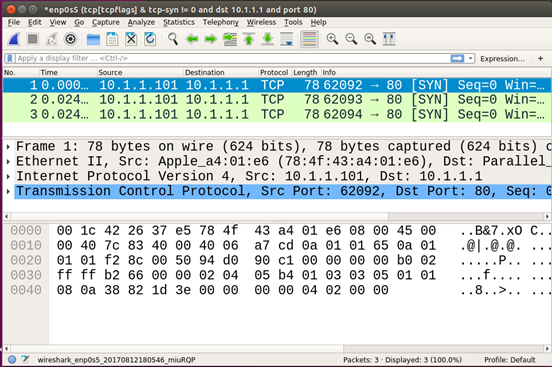Zoom out on packet text
Image resolution: width=552 pixels, height=367 pixels.
[x=351, y=39]
